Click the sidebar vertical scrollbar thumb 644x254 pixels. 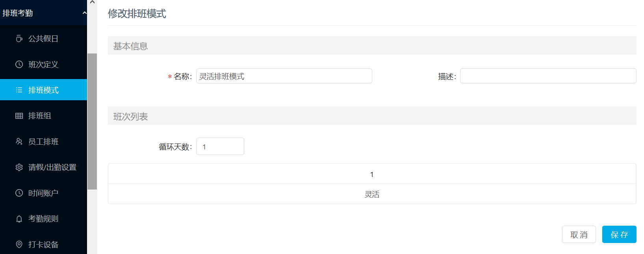point(92,121)
